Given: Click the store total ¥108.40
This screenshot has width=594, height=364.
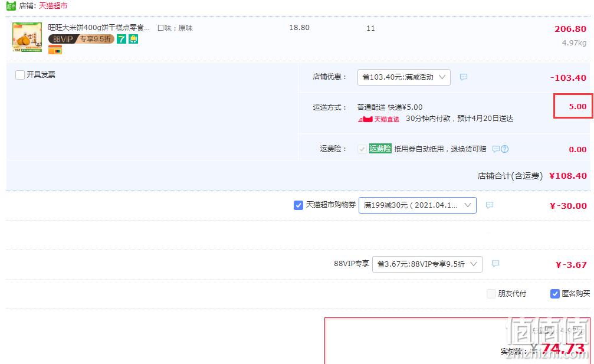Looking at the screenshot, I should (568, 176).
